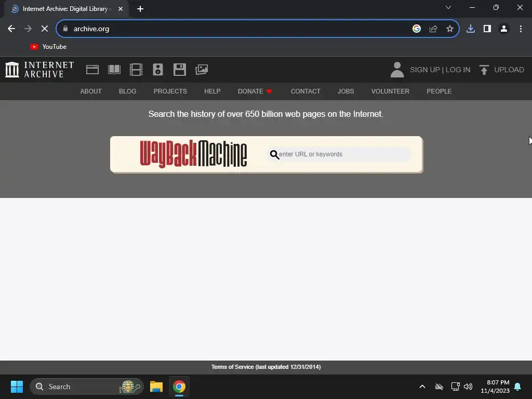Viewport: 532px width, 399px height.
Task: Open Chrome downloads
Action: point(471,29)
